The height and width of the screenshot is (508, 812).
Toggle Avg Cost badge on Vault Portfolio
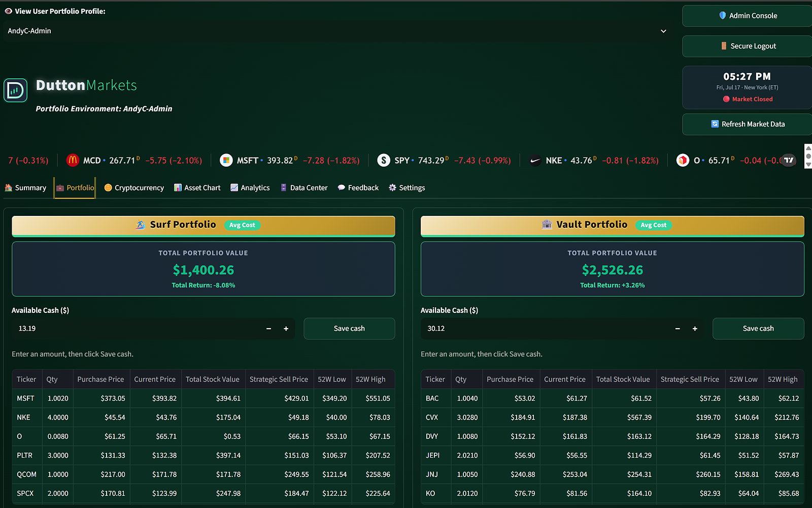pyautogui.click(x=653, y=225)
